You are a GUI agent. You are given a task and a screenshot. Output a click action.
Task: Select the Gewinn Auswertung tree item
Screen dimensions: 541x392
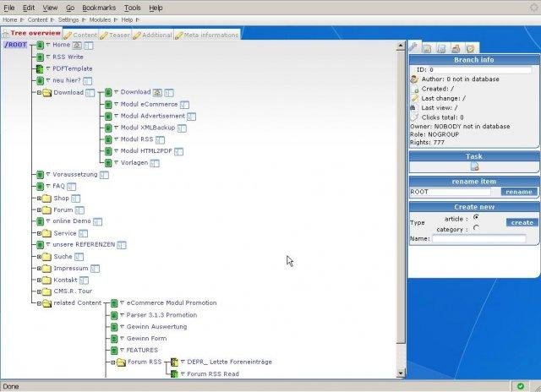point(156,327)
